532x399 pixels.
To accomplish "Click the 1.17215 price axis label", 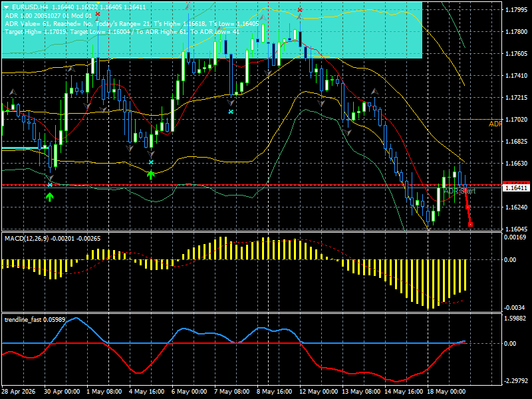I will (516, 98).
